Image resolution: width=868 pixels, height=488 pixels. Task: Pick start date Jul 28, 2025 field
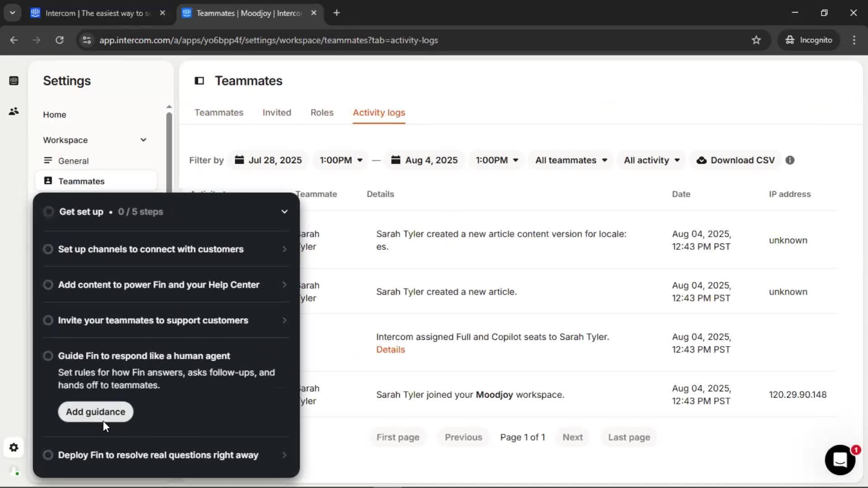[269, 160]
